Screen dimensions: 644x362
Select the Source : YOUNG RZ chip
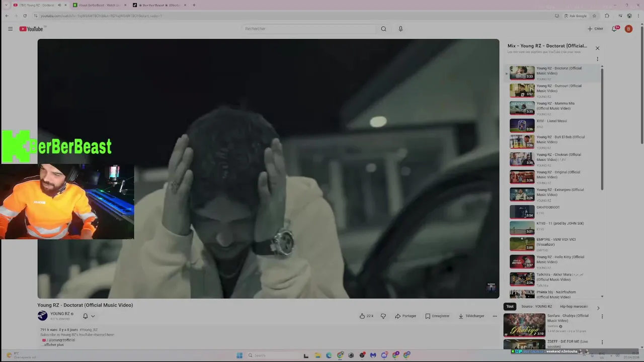click(536, 307)
